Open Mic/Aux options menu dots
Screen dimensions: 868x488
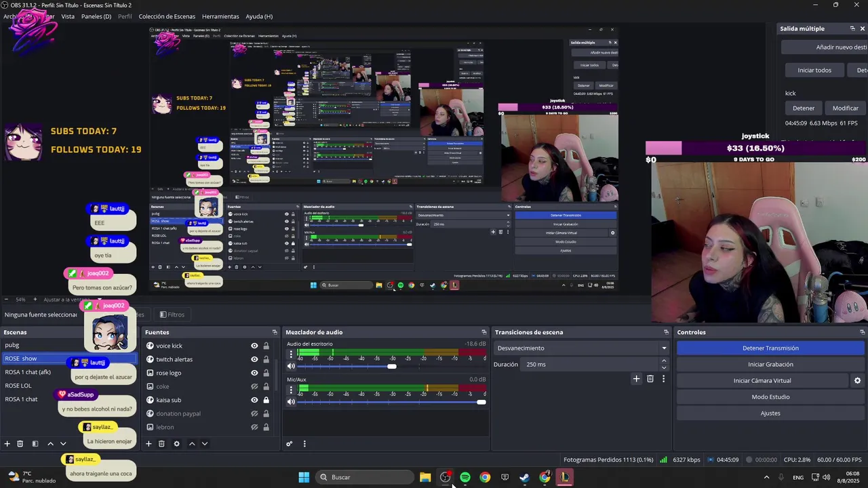[x=291, y=389]
